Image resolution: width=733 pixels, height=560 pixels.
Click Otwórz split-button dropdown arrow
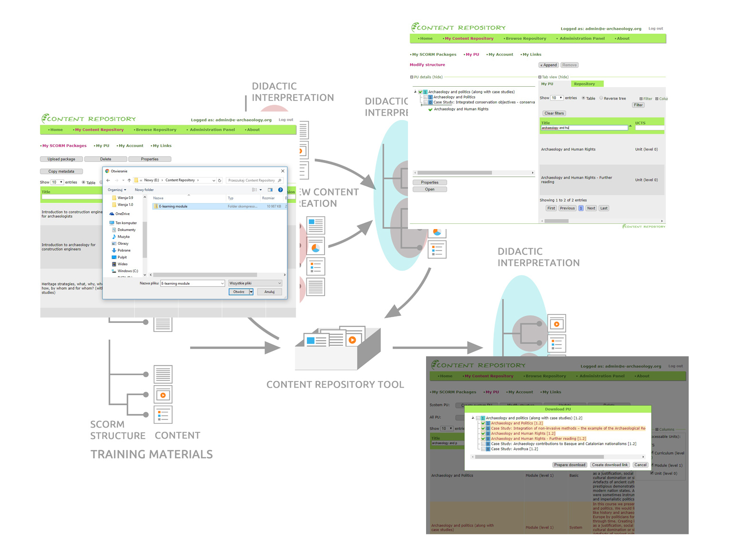click(x=251, y=292)
